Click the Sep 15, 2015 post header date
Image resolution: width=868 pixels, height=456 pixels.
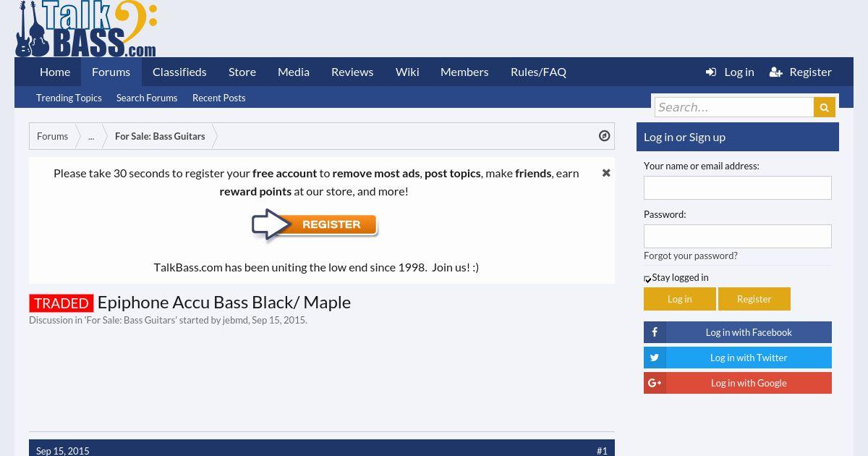[x=63, y=451]
